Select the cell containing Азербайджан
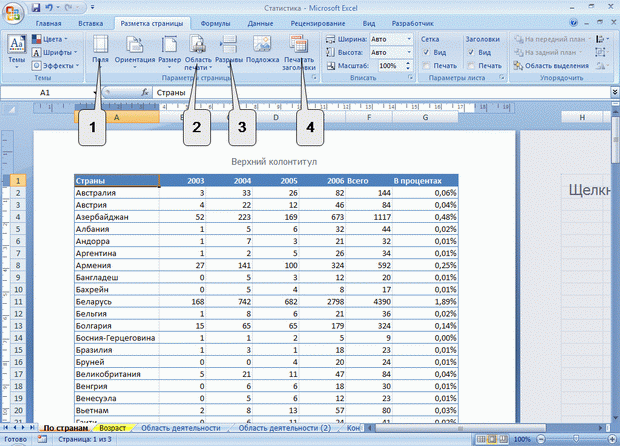Image resolution: width=620 pixels, height=446 pixels. pyautogui.click(x=117, y=217)
